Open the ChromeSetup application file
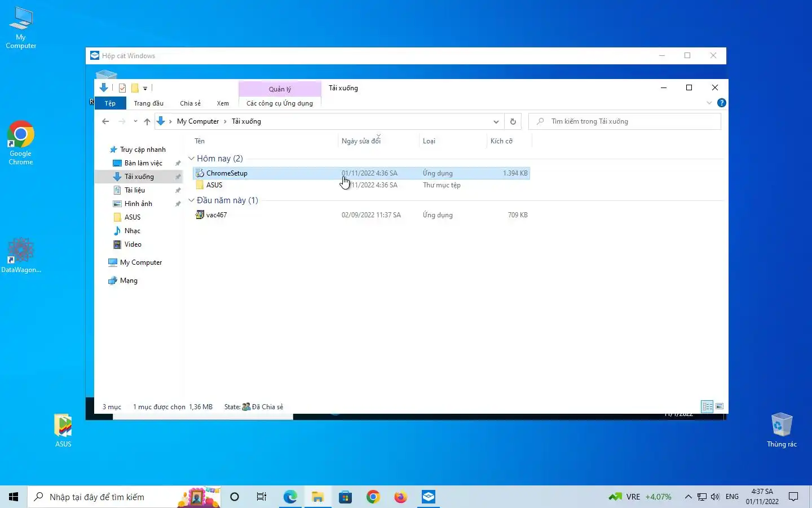The width and height of the screenshot is (812, 508). [361, 173]
